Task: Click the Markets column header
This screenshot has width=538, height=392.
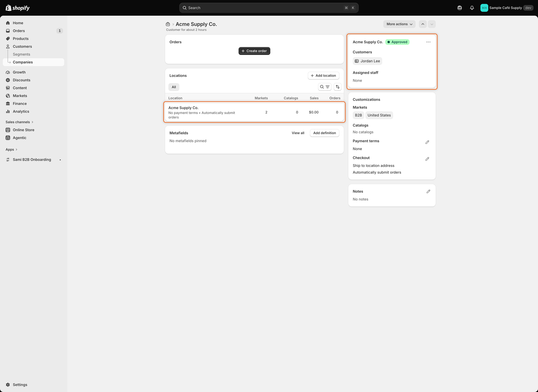Action: click(x=261, y=98)
